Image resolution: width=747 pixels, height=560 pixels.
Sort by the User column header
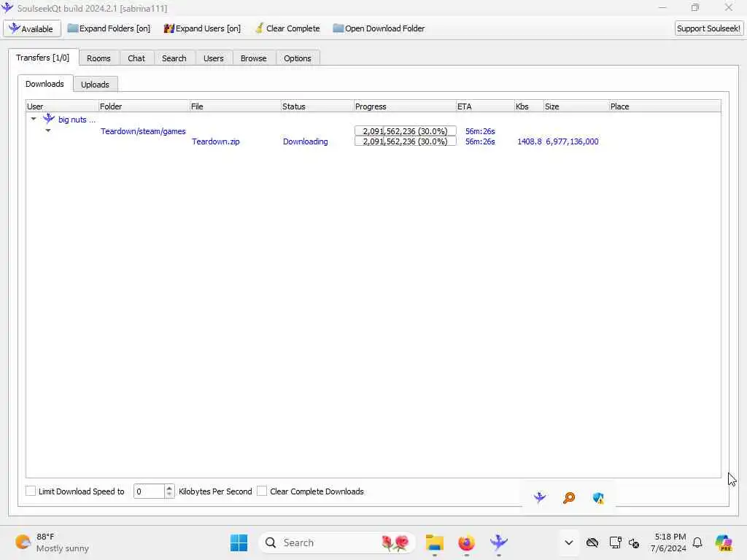pos(62,106)
